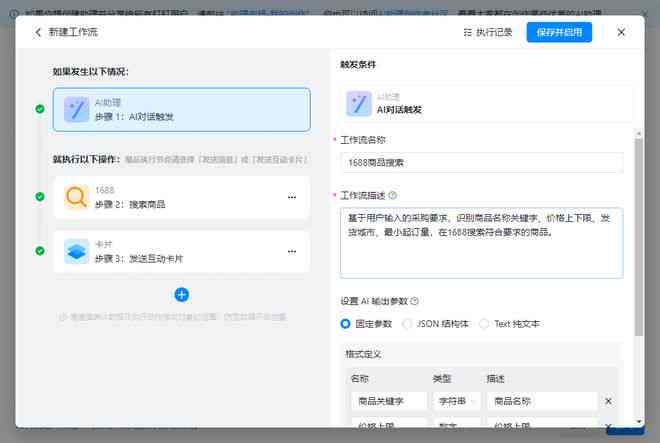
Task: Click the 触发条件 heading
Action: [x=358, y=65]
